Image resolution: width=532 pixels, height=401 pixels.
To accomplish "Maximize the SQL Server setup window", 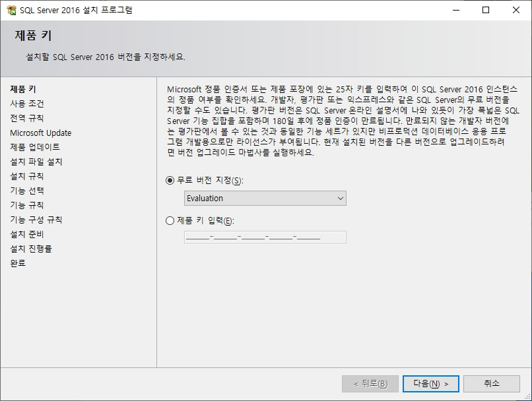I will tap(486, 10).
